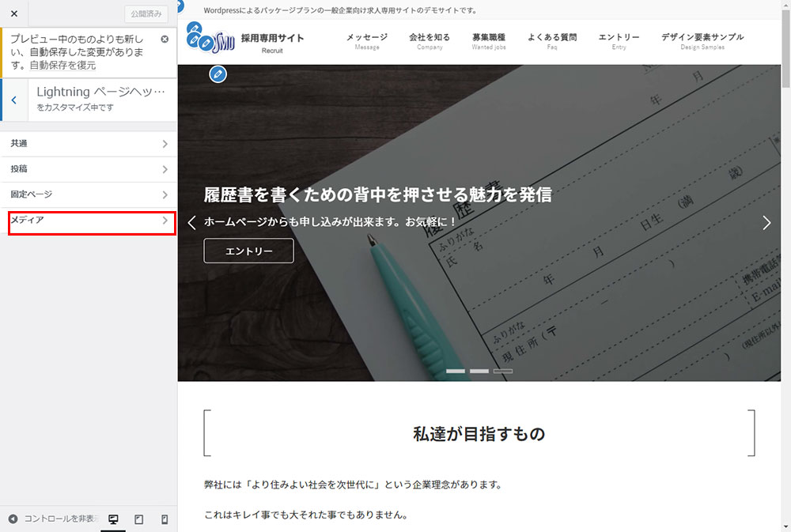Expand the 固定ページ section
The height and width of the screenshot is (532, 791).
tap(88, 194)
